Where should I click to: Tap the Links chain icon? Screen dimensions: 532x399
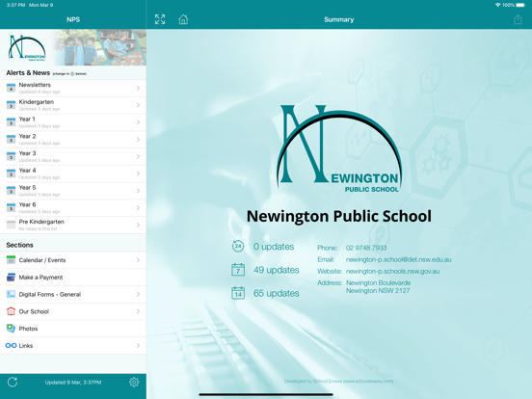[x=11, y=345]
